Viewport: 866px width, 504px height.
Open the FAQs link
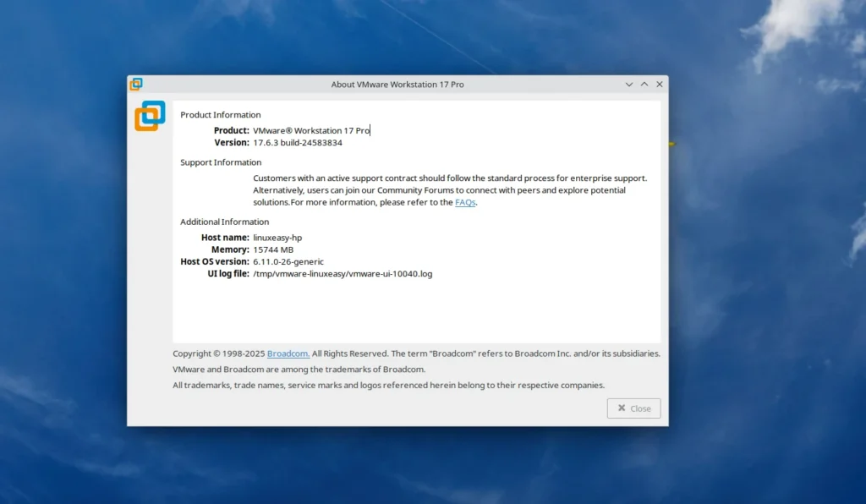[x=465, y=202]
